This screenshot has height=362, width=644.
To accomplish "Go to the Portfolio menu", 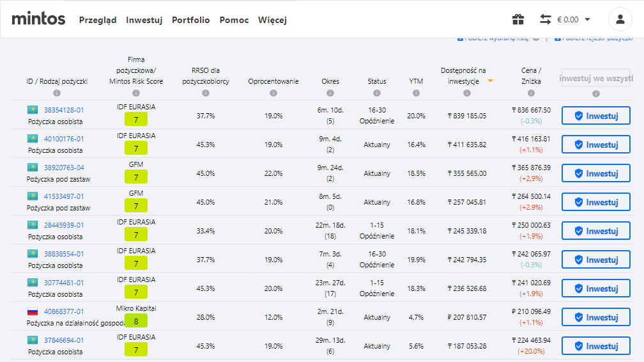I will [190, 20].
